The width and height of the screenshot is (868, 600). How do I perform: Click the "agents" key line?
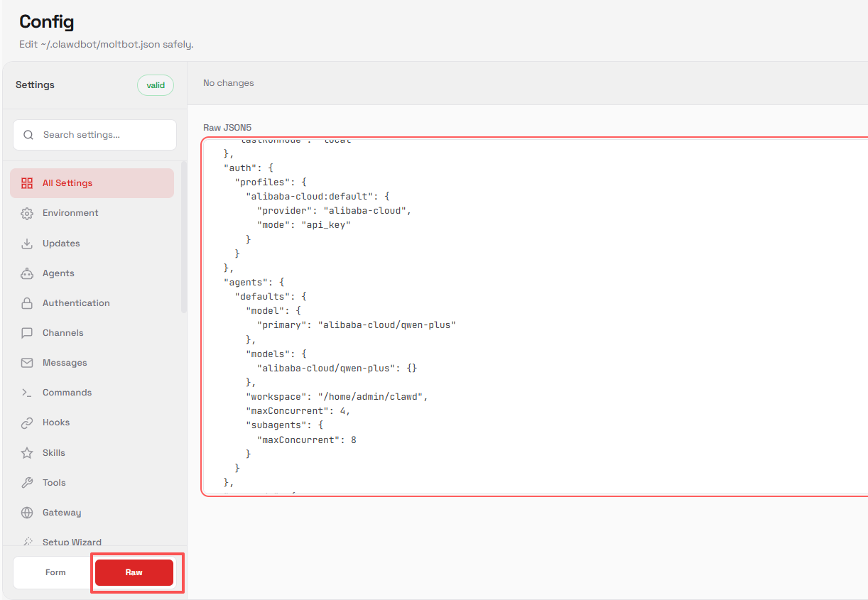coord(254,282)
